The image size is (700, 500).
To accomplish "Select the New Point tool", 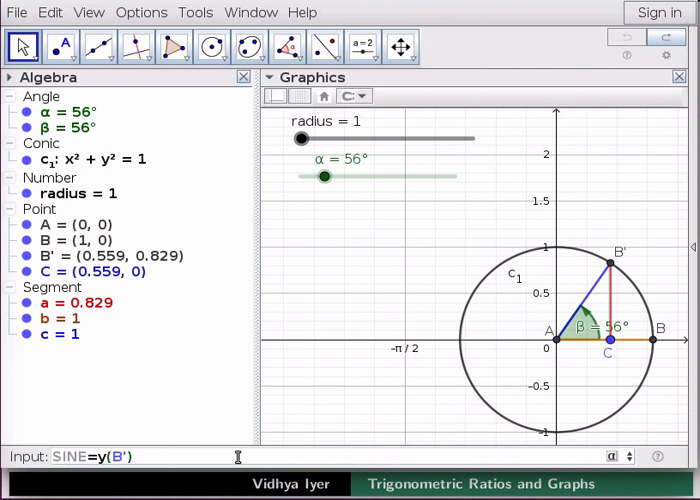I will (x=62, y=46).
